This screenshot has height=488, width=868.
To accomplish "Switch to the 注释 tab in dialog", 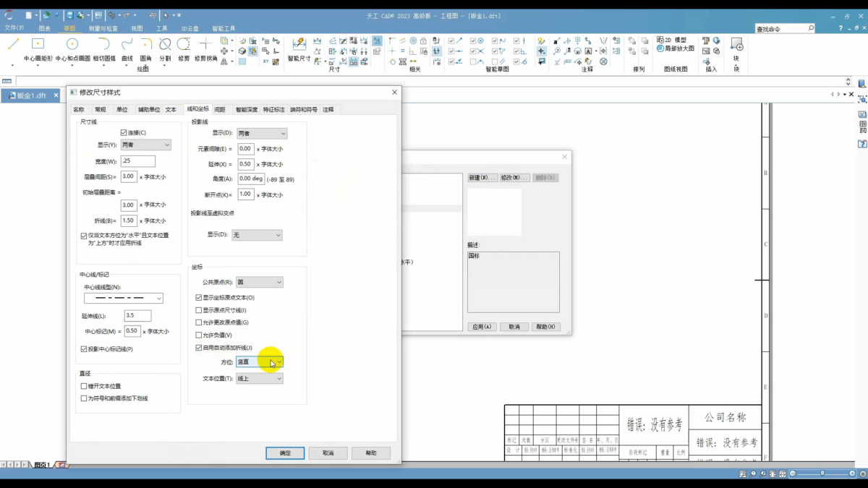I will tap(328, 110).
